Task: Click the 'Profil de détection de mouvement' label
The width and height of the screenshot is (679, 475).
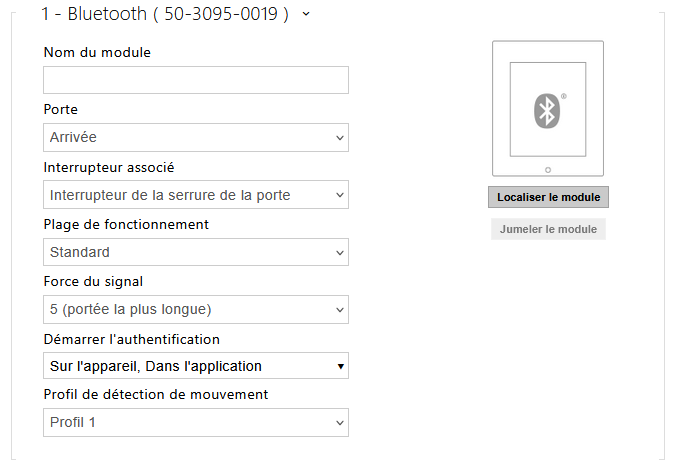Action: (x=156, y=395)
